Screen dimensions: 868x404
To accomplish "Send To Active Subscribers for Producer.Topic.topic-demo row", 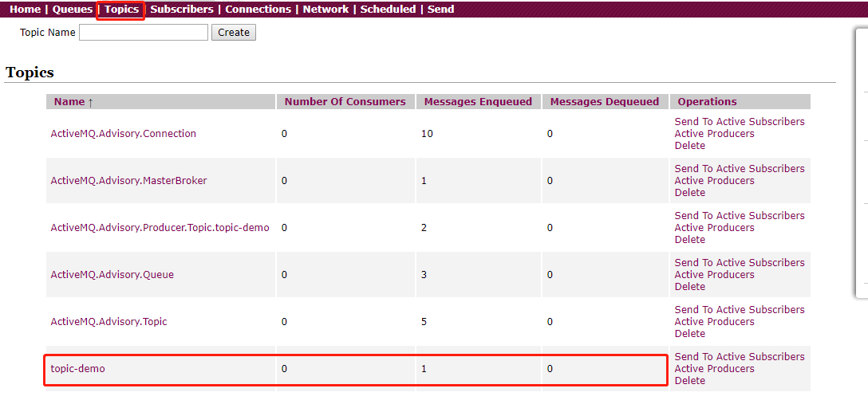I will tap(740, 215).
